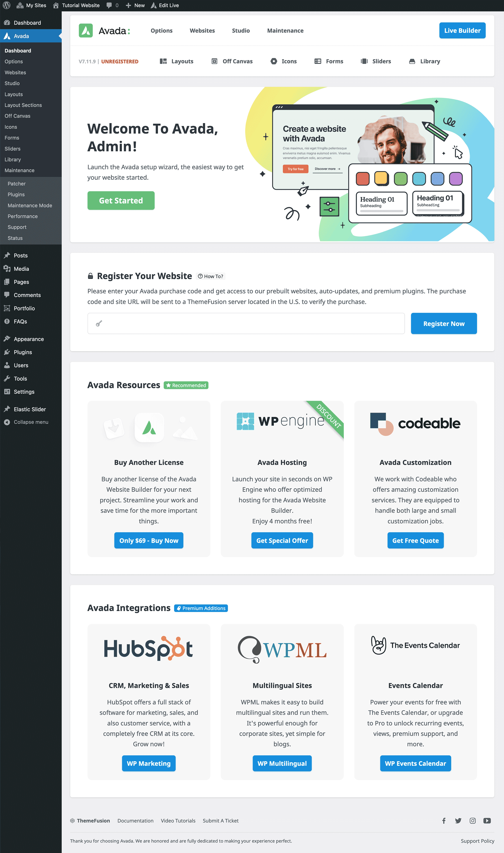Click the Sliders icon in sub-navigation

(364, 61)
